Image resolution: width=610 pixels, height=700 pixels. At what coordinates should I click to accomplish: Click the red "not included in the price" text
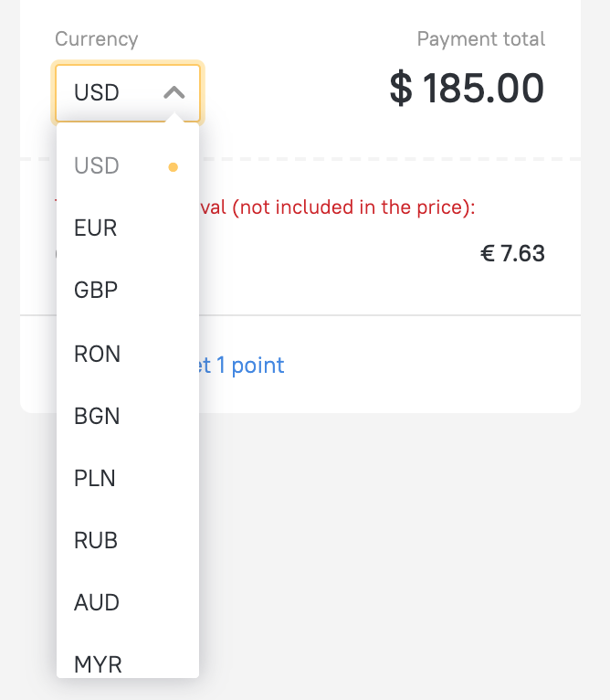click(x=354, y=207)
